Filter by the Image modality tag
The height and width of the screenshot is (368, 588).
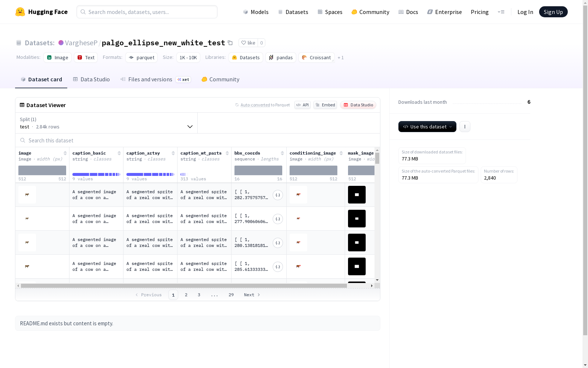tap(58, 57)
